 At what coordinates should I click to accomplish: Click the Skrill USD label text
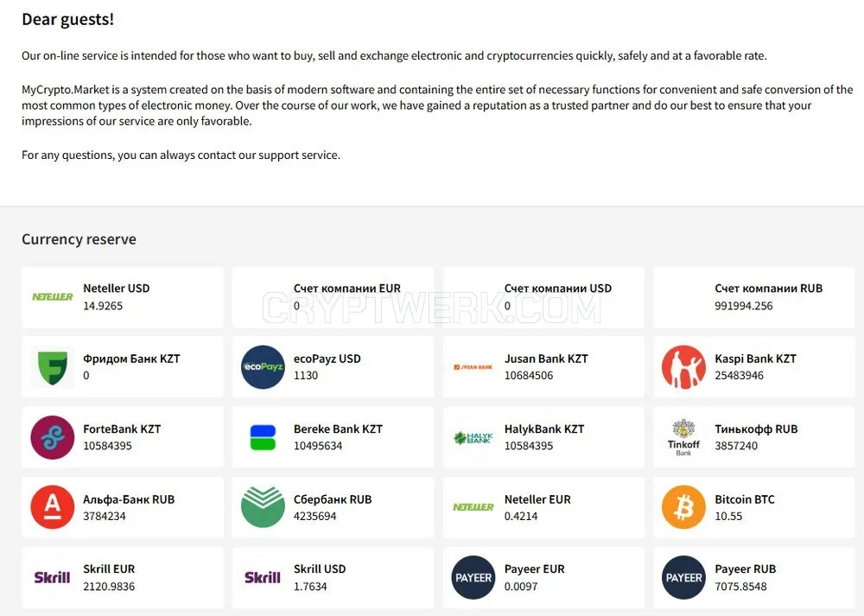point(320,569)
